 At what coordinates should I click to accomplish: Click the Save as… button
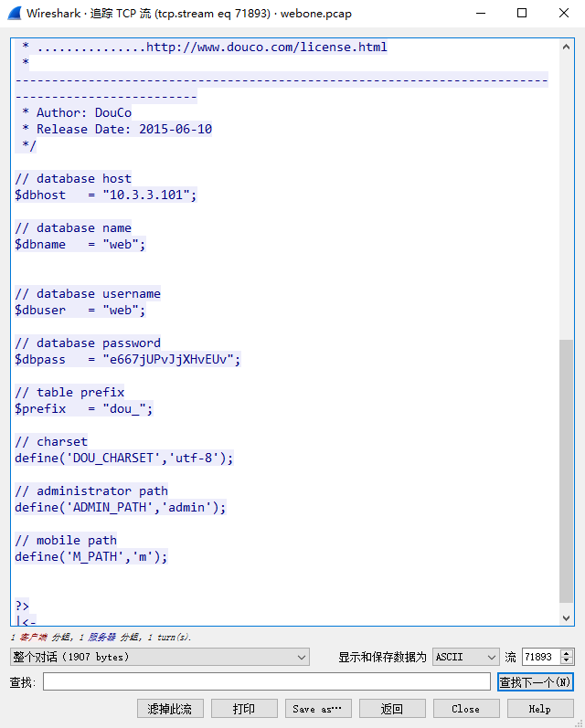318,709
